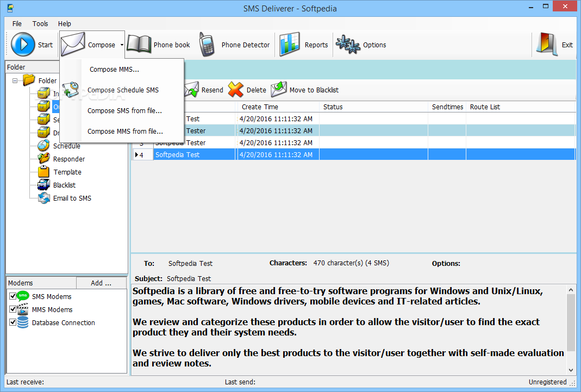The height and width of the screenshot is (392, 581).
Task: Click the Schedule clock icon
Action: [x=43, y=146]
